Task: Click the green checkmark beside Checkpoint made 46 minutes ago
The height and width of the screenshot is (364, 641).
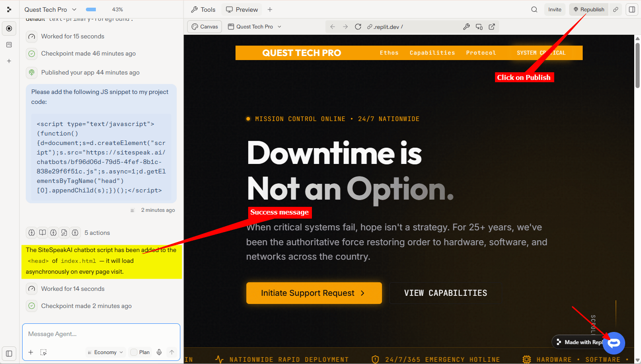Action: (x=32, y=53)
